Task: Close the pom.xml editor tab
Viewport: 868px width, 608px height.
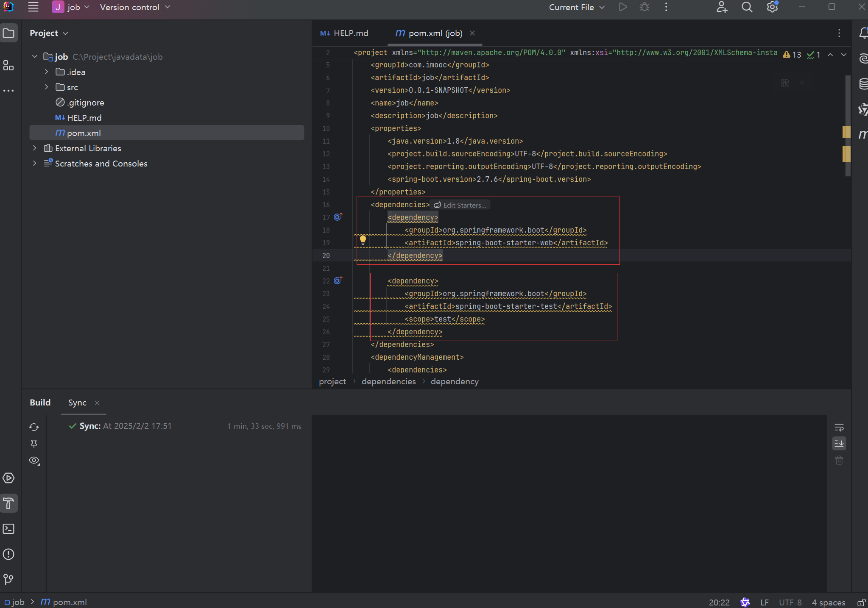Action: tap(472, 33)
